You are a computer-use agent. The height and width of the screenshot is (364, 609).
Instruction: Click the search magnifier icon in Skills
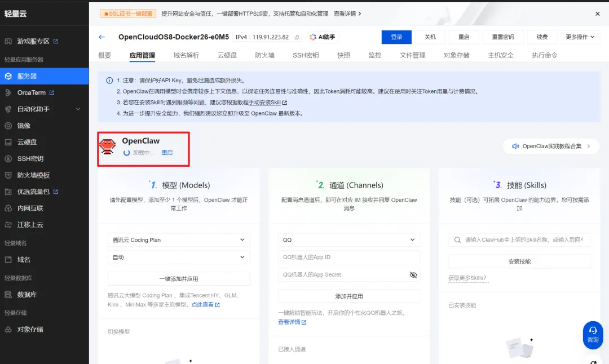[457, 240]
